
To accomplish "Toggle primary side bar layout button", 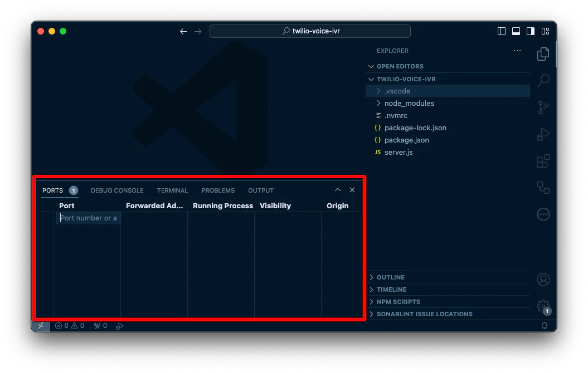I will coord(502,32).
